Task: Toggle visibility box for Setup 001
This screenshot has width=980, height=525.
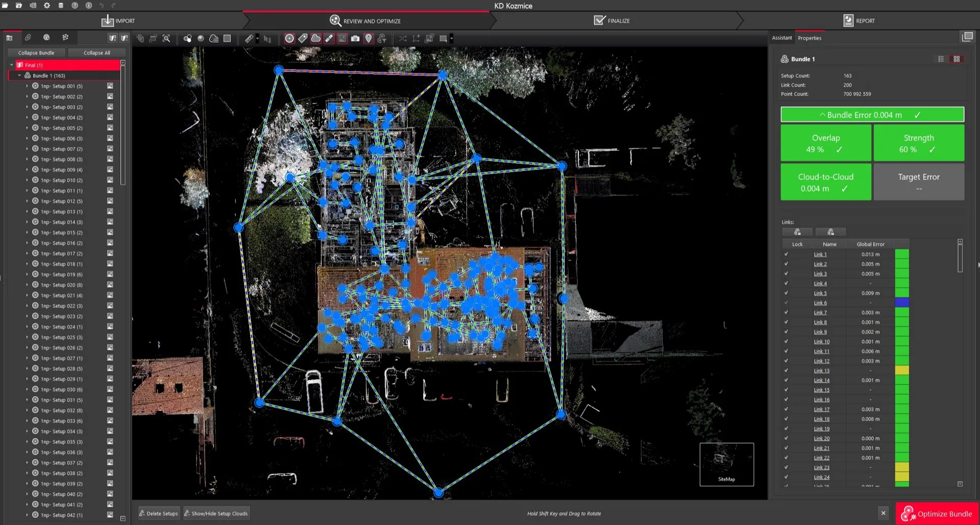Action: [x=110, y=86]
